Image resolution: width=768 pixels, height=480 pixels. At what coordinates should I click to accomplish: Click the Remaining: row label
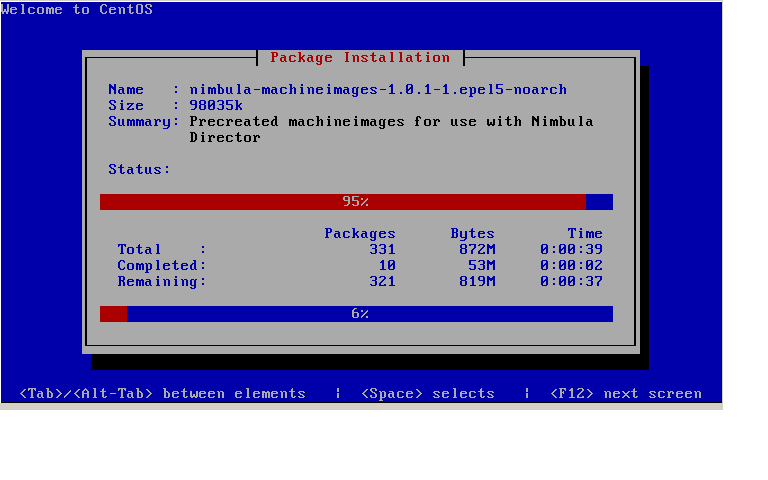click(162, 282)
